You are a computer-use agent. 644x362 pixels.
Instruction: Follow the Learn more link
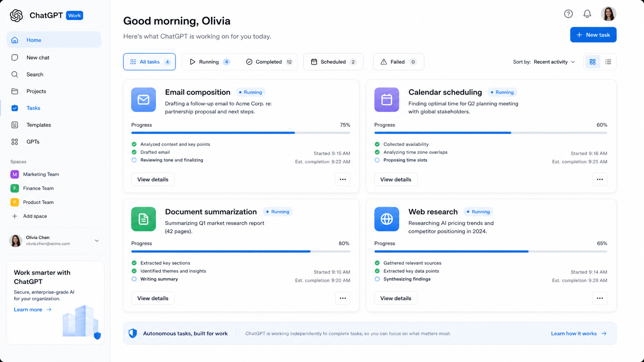coord(33,310)
